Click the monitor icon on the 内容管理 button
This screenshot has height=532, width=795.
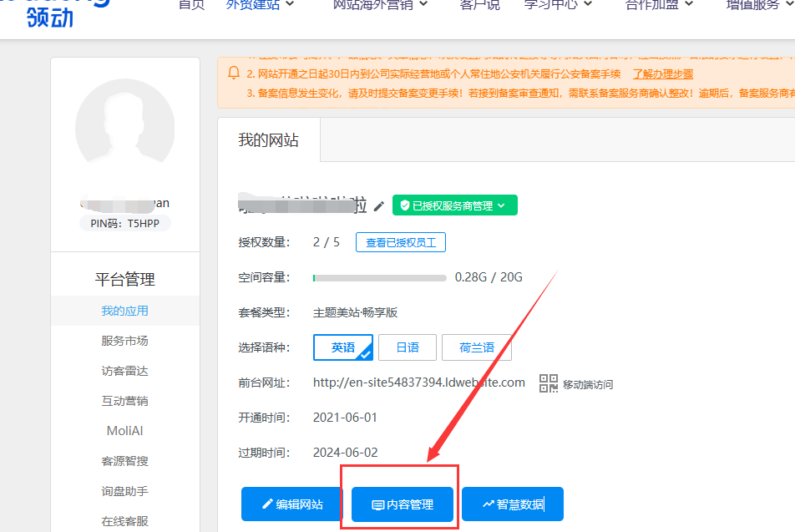[377, 504]
